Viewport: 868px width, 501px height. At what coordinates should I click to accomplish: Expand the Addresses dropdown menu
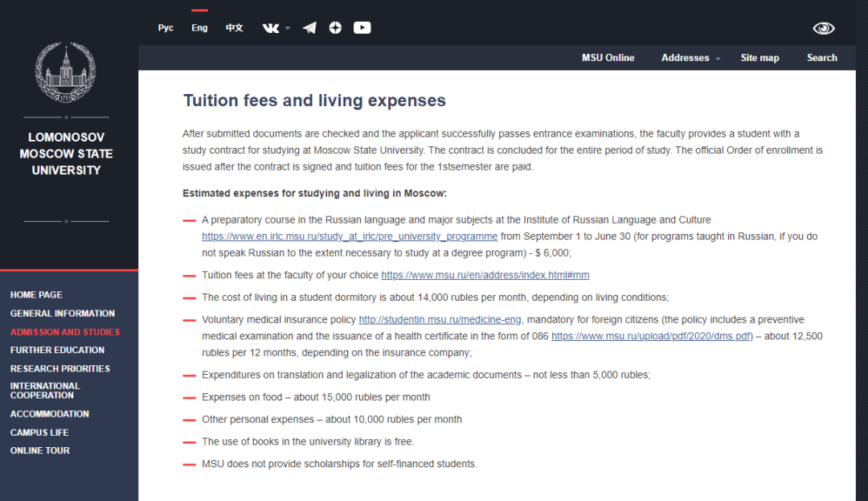click(690, 58)
